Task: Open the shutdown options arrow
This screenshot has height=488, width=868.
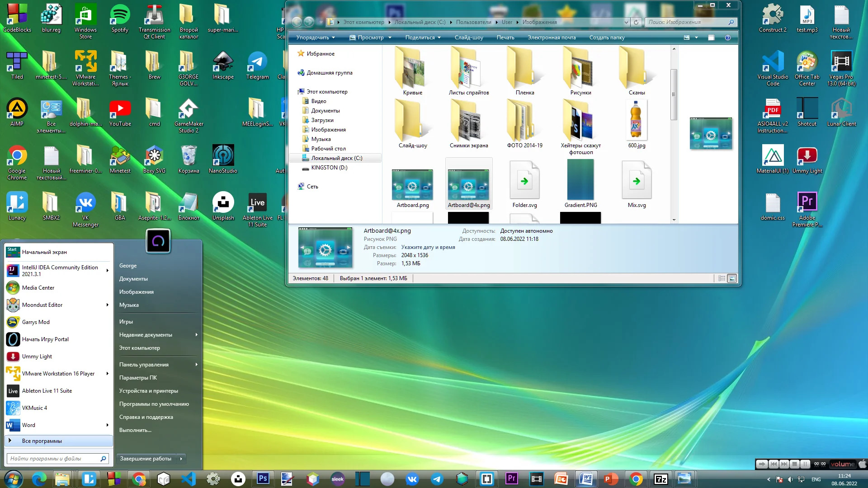Action: click(181, 459)
